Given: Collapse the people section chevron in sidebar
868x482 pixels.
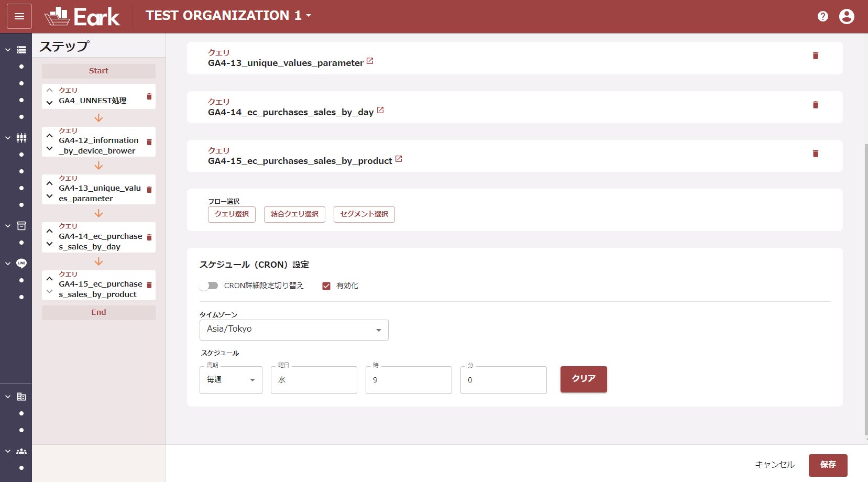Looking at the screenshot, I should coord(8,451).
